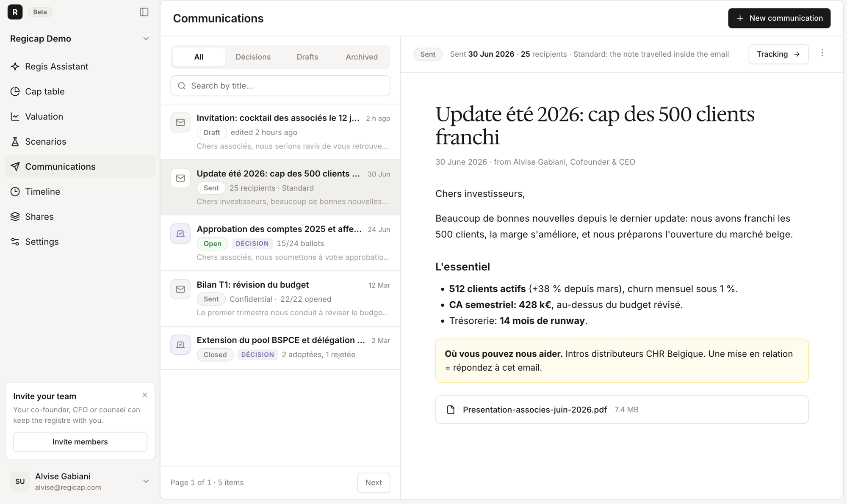Go to Cap table page
847x504 pixels.
click(80, 91)
